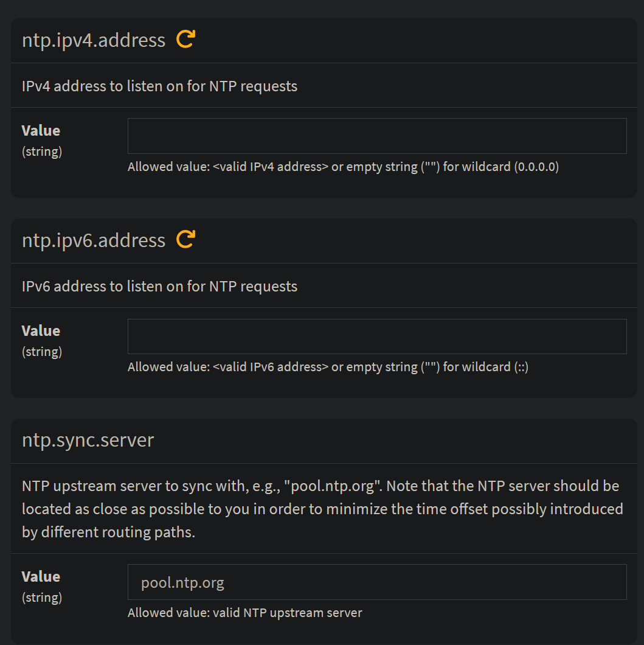Image resolution: width=644 pixels, height=645 pixels.
Task: Click the circular refresh icon beside ntp.ipv4.address title
Action: [x=185, y=38]
